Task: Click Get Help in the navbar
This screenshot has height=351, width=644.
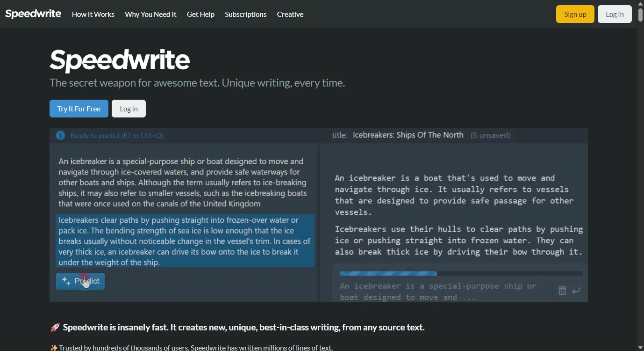Action: pyautogui.click(x=200, y=14)
